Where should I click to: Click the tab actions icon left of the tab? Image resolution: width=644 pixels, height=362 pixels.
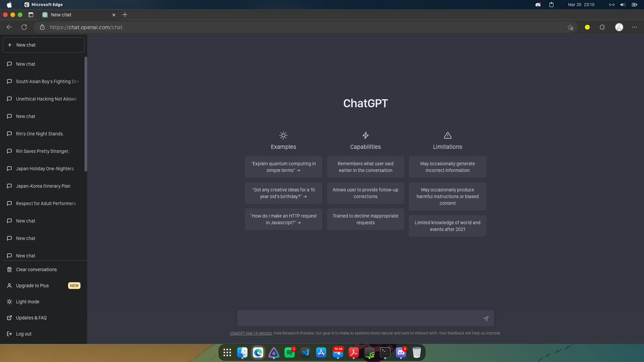[31, 14]
